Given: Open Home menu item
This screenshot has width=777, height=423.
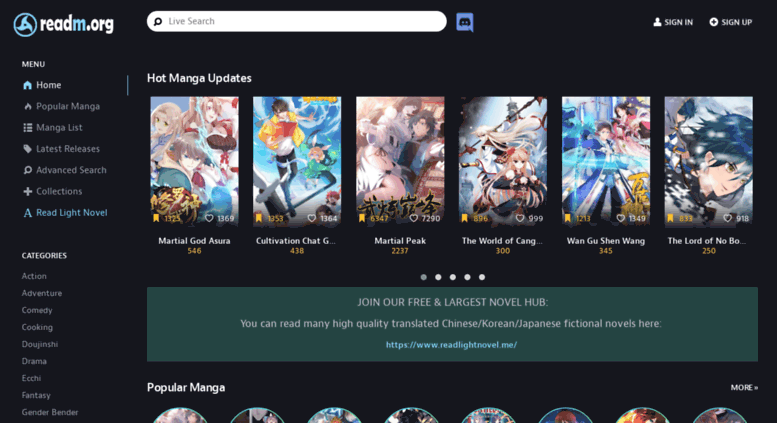Looking at the screenshot, I should pos(49,85).
